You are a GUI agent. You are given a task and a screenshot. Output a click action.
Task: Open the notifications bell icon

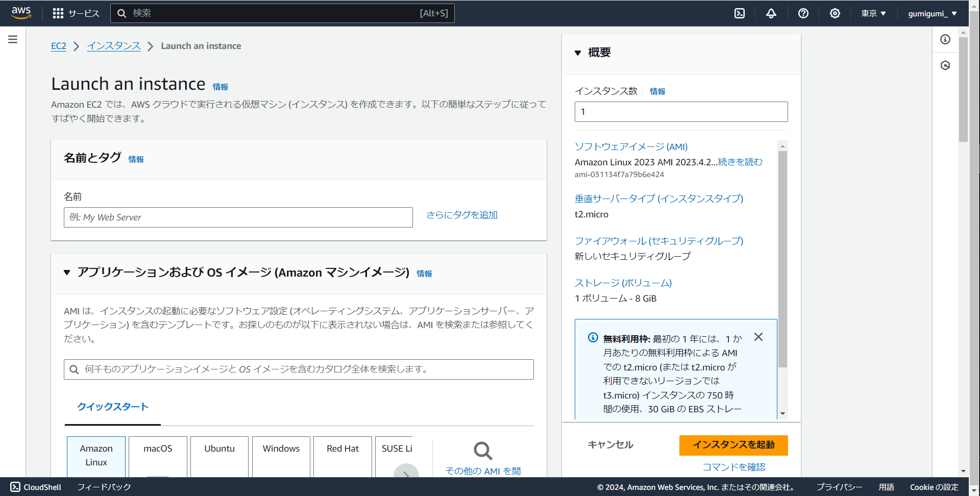[771, 13]
